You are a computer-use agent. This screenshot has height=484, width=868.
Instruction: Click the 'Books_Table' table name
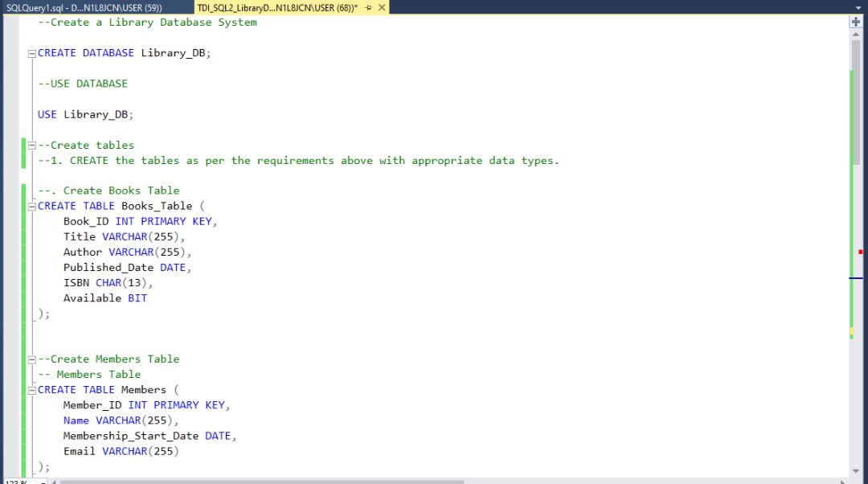tap(157, 206)
